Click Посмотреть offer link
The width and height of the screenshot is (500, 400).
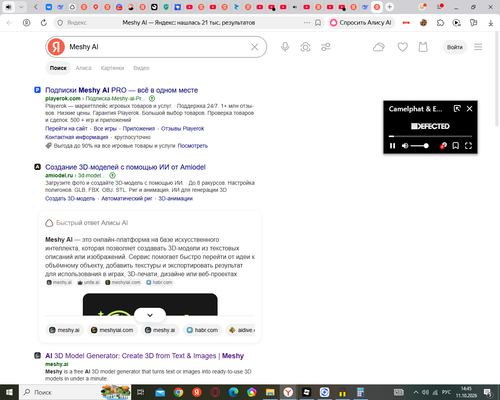point(193,146)
